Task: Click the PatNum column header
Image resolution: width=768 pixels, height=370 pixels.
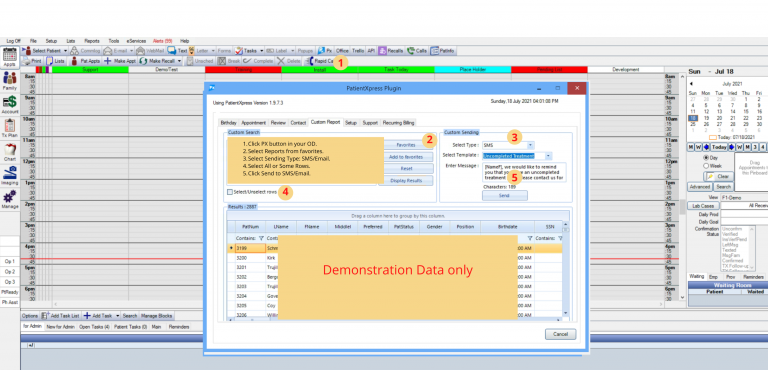Action: (250, 227)
